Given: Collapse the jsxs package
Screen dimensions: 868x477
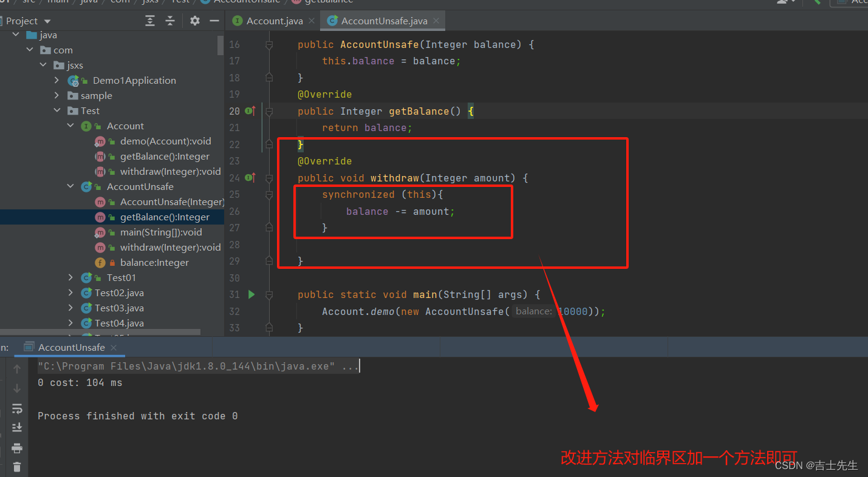Looking at the screenshot, I should coord(43,65).
